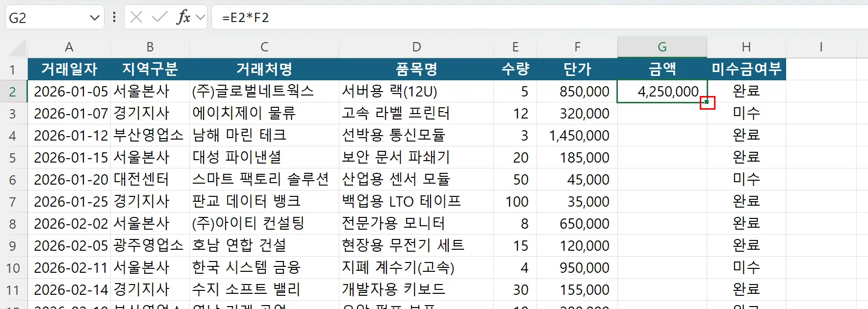Image resolution: width=868 pixels, height=309 pixels.
Task: Click cell 한국 시스템 금융
Action: [264, 268]
